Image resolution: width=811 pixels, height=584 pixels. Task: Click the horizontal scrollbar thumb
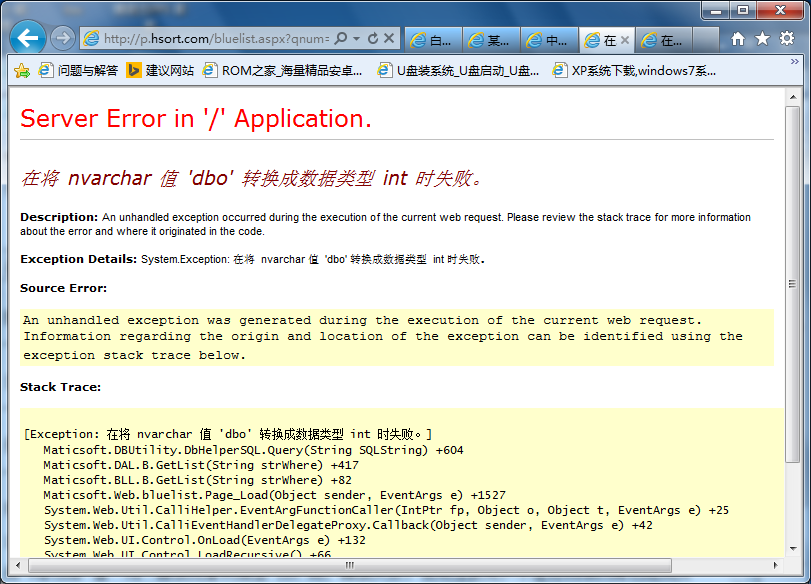click(x=350, y=565)
